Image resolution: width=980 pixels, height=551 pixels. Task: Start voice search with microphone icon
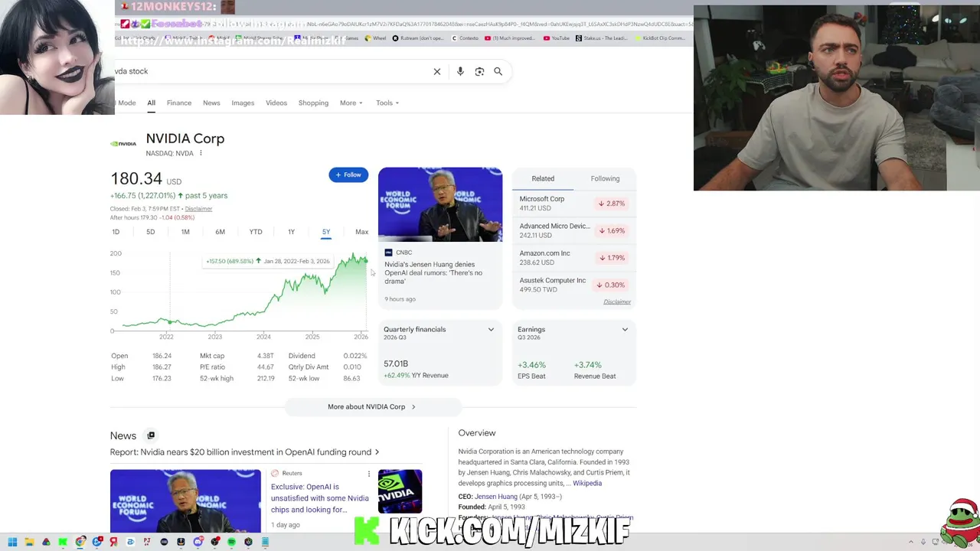(x=460, y=71)
